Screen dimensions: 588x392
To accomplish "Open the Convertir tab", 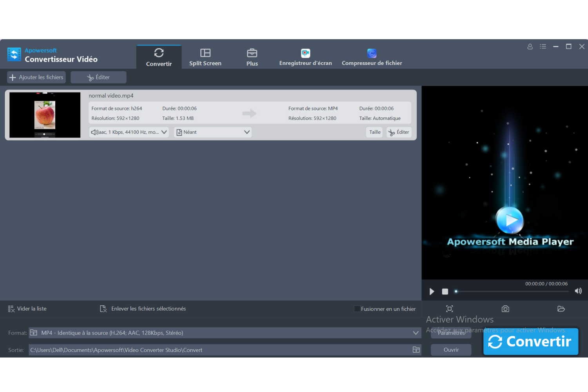I will 159,57.
